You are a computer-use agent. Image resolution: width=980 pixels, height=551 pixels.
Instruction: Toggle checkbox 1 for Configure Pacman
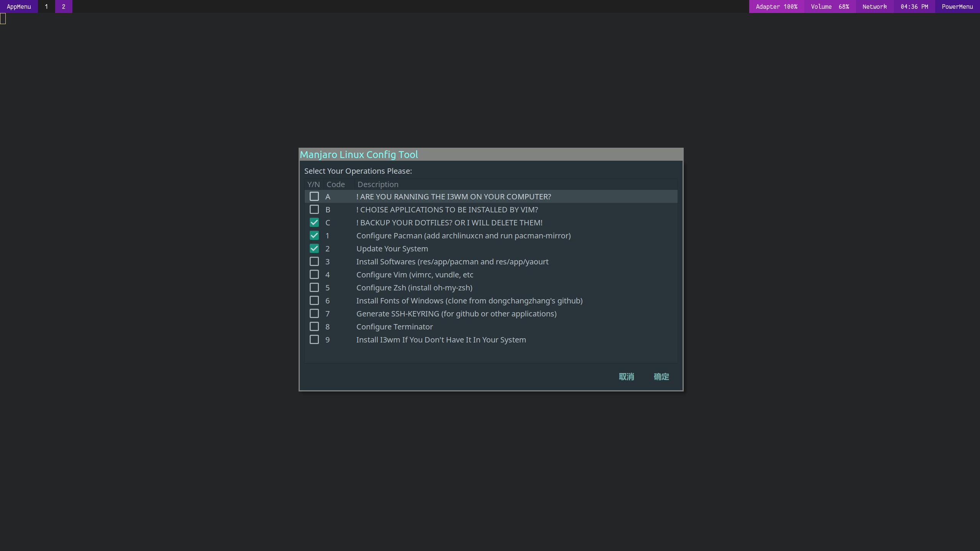tap(314, 235)
